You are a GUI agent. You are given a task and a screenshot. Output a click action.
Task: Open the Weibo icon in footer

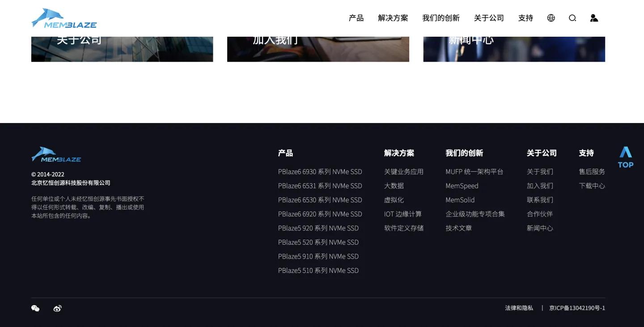click(57, 308)
